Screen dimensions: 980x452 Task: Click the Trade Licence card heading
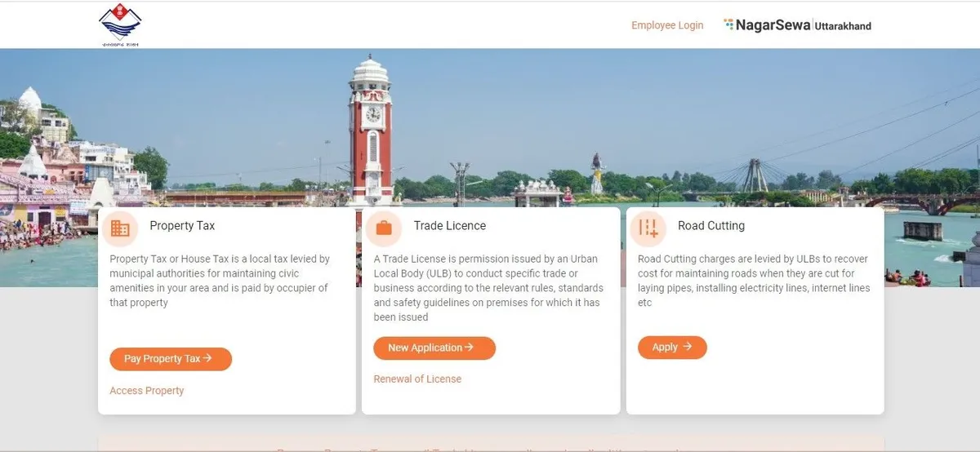(449, 226)
